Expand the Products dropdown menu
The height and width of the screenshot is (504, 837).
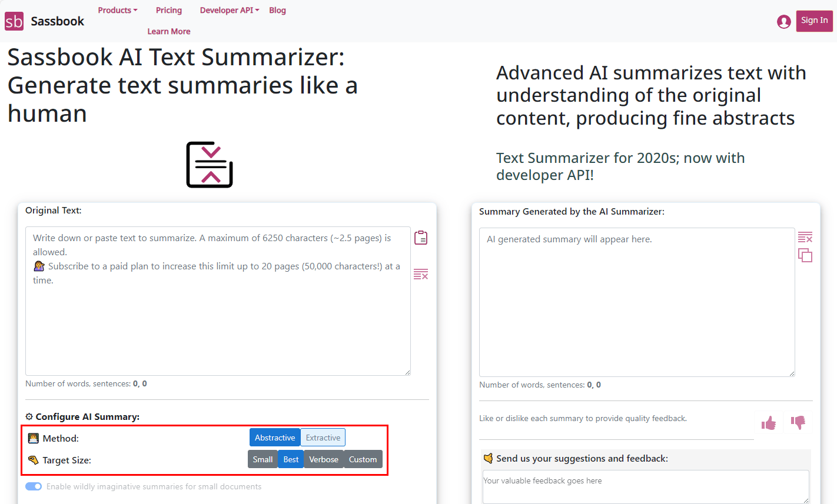(x=117, y=10)
